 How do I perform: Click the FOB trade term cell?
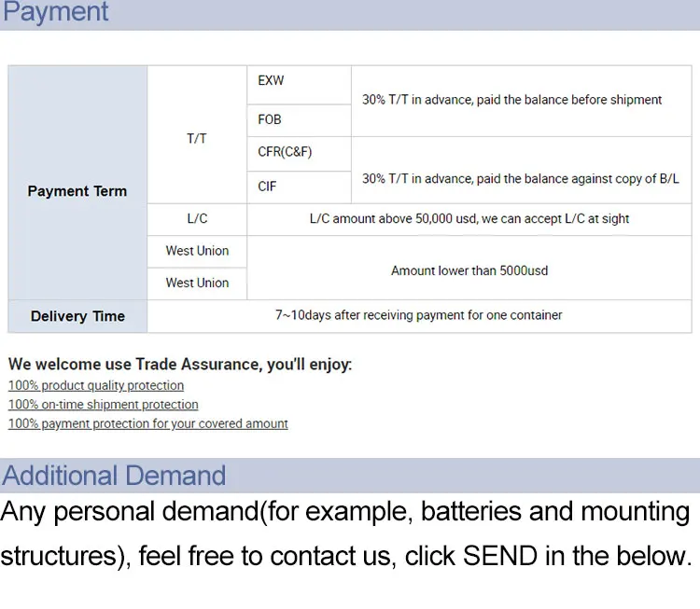[270, 119]
